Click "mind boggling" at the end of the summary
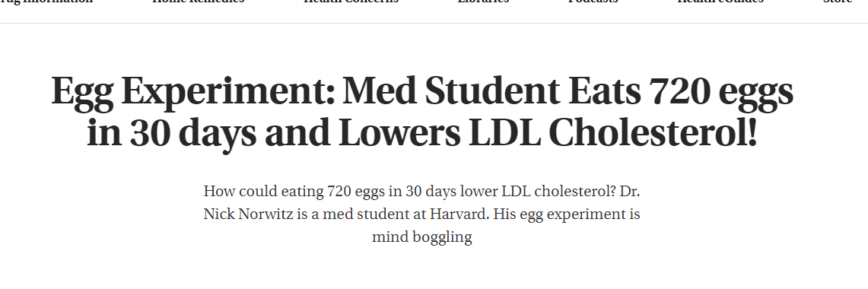The width and height of the screenshot is (868, 289). [421, 237]
